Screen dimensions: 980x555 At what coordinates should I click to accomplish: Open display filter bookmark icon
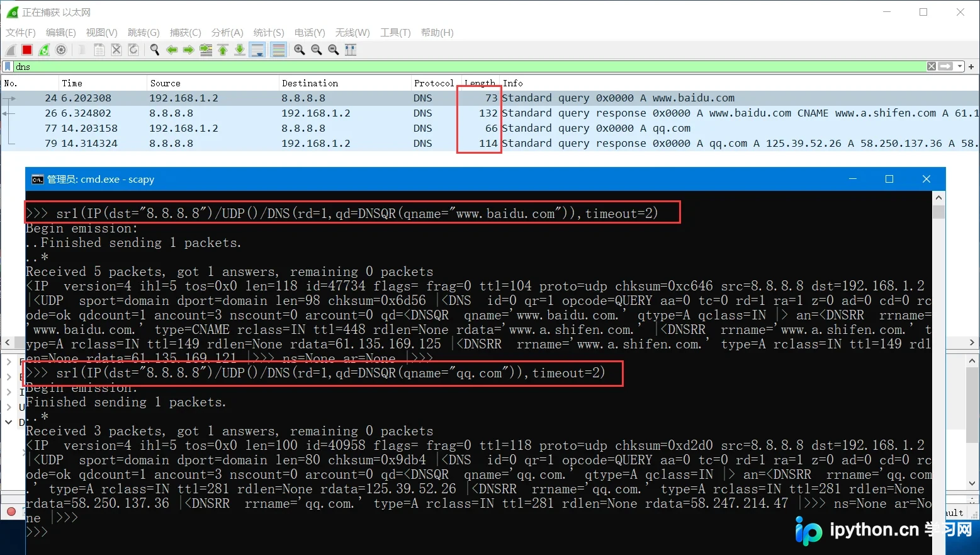point(8,66)
